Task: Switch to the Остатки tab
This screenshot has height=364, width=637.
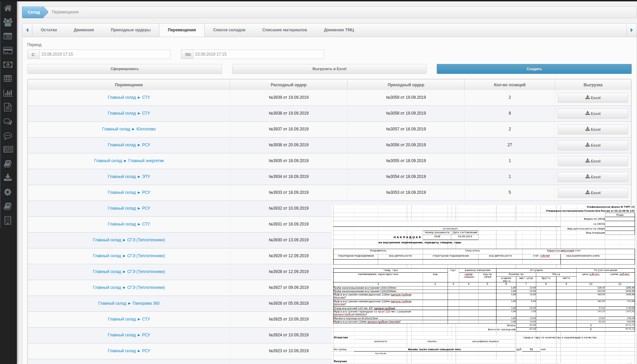Action: point(49,30)
